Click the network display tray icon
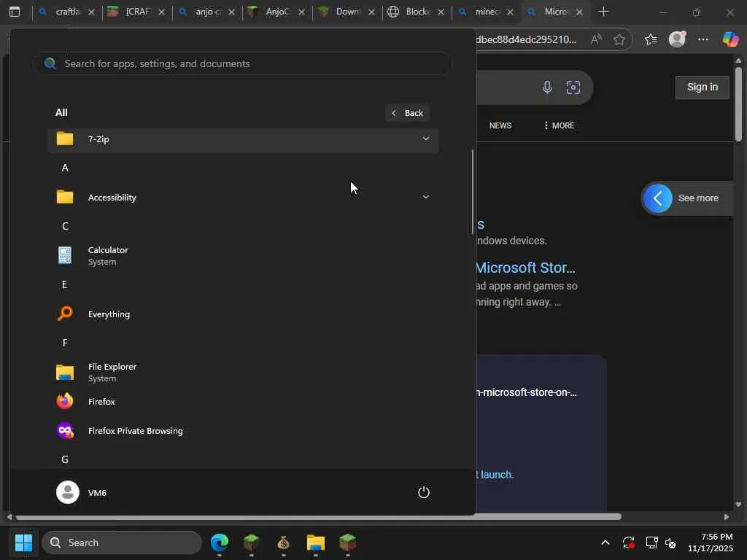 pyautogui.click(x=651, y=542)
